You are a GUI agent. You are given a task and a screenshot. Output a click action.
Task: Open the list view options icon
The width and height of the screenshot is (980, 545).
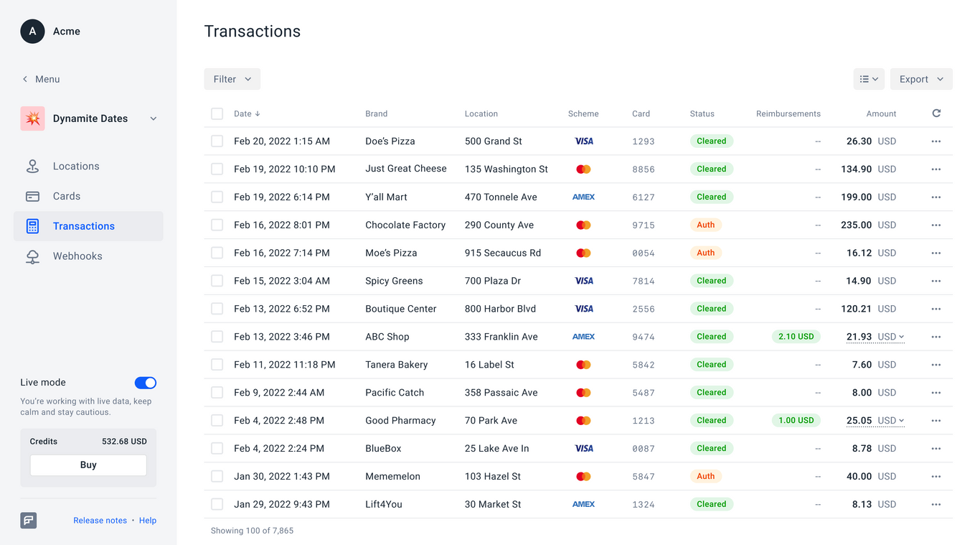(x=869, y=79)
